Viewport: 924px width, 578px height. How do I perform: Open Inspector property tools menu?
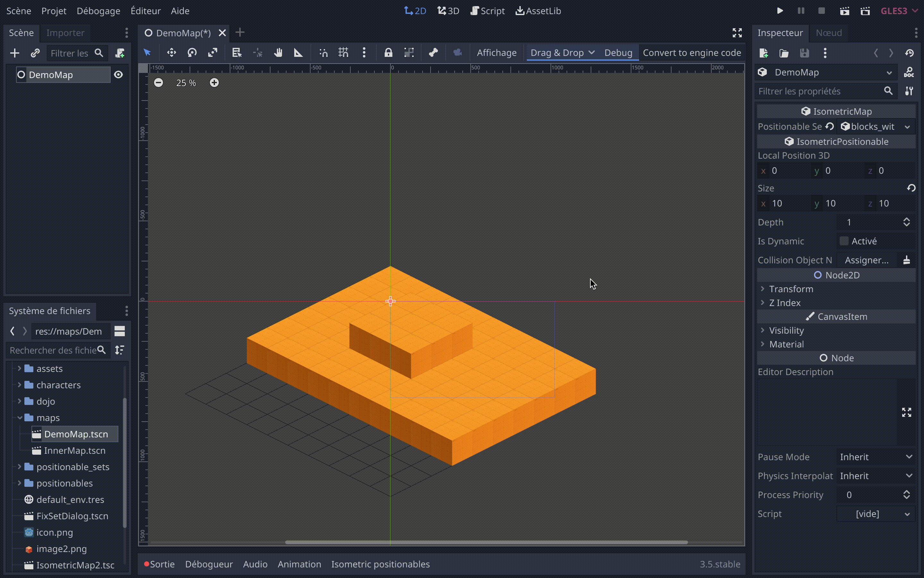[909, 91]
